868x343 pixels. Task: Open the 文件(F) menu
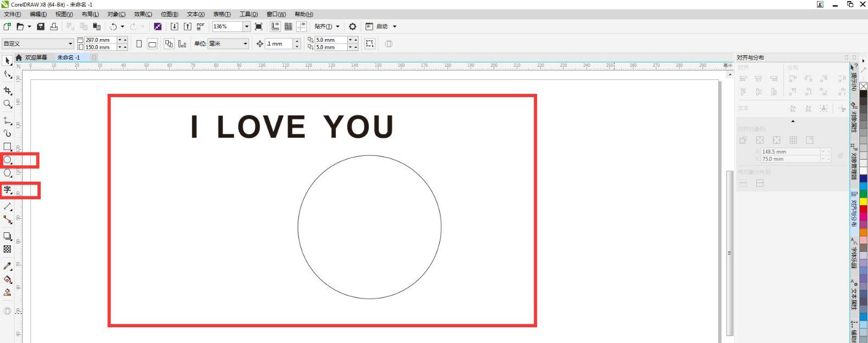click(12, 14)
